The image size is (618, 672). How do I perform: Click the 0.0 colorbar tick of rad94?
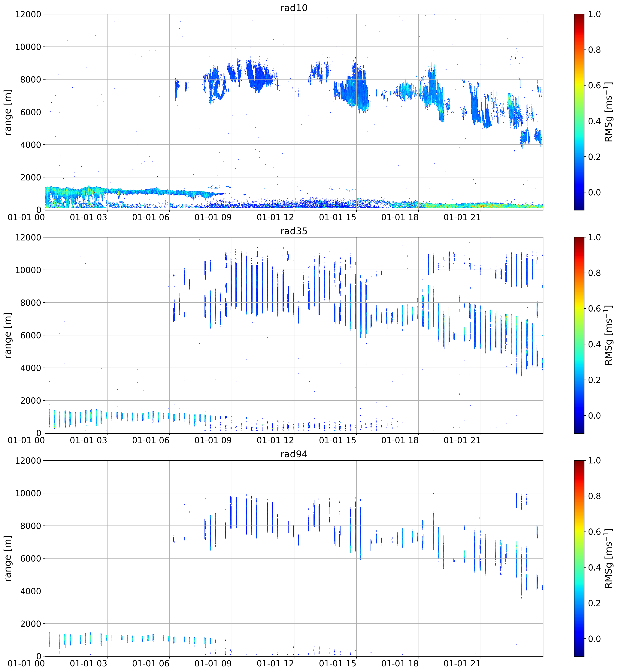[x=595, y=639]
